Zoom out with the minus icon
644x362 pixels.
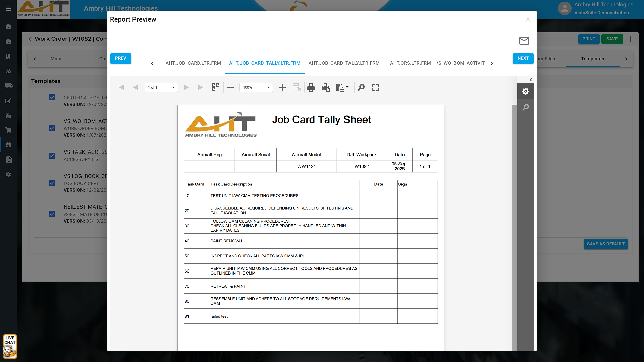point(230,87)
